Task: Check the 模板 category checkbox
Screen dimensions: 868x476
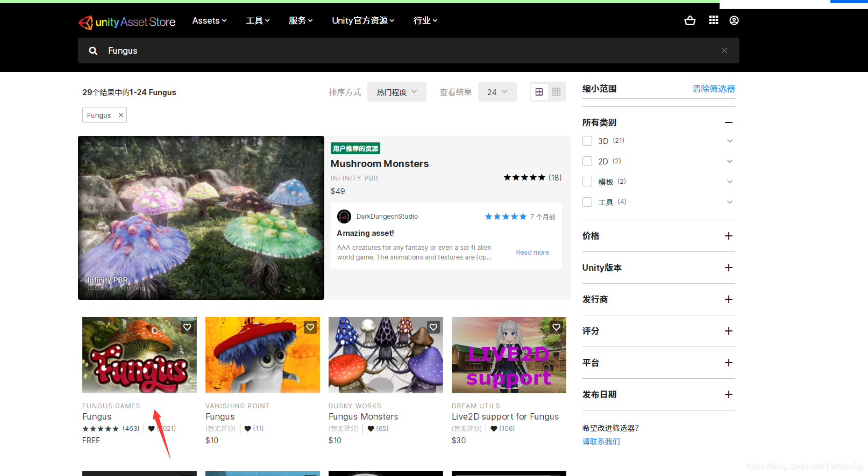Action: coord(587,182)
